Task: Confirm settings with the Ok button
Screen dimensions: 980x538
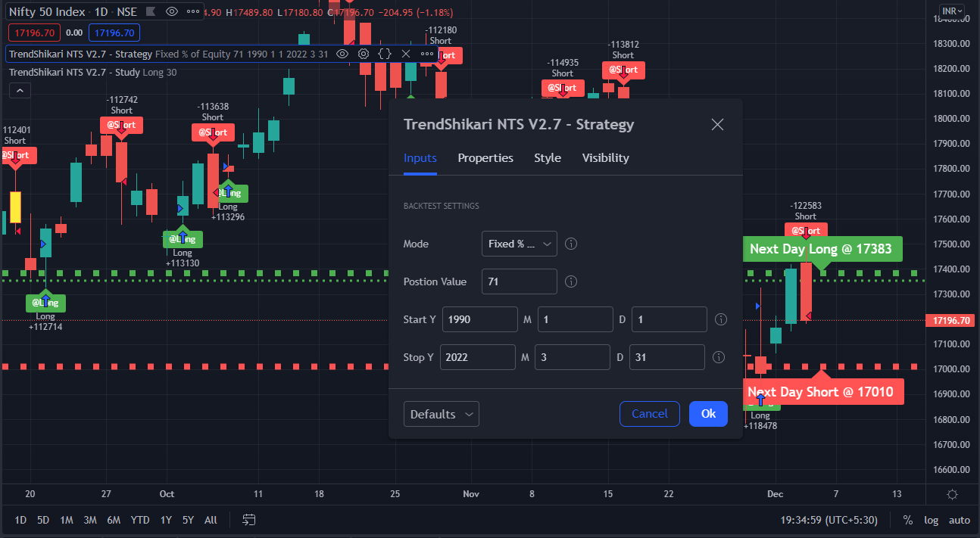Action: coord(708,414)
